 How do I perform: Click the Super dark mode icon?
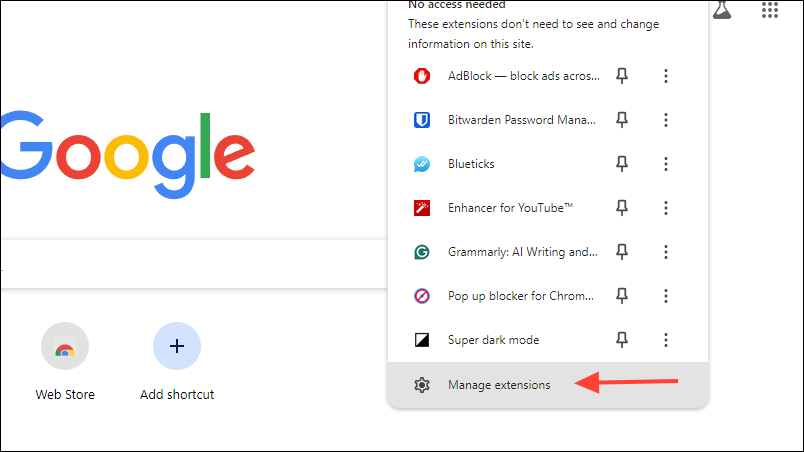pos(421,340)
